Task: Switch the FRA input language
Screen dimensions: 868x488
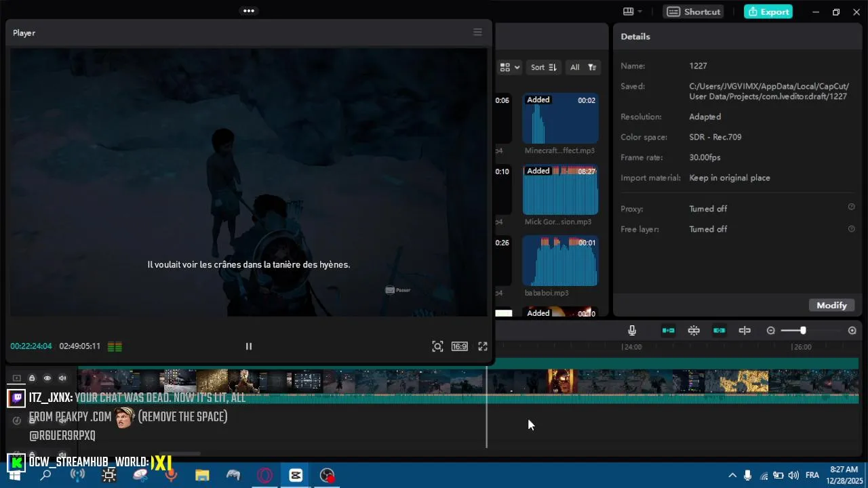Action: 812,475
